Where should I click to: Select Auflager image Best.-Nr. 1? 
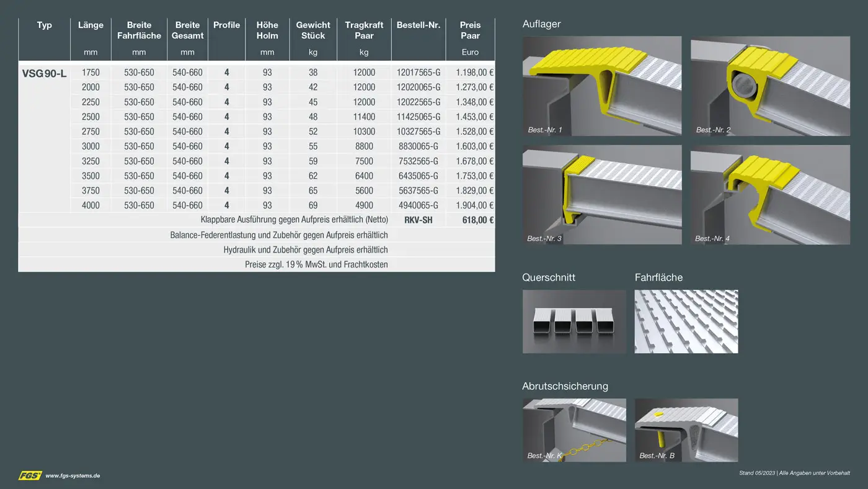(601, 86)
